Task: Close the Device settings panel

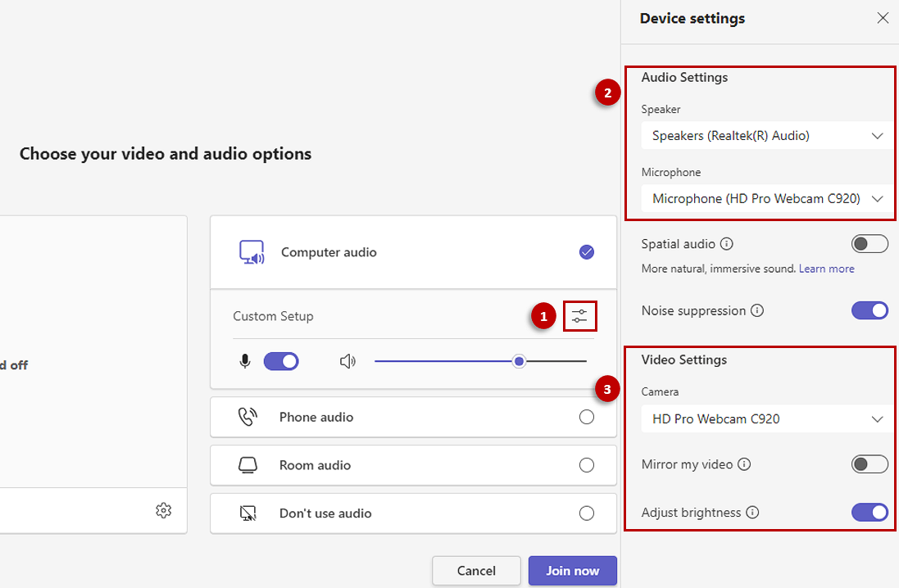Action: click(x=883, y=18)
